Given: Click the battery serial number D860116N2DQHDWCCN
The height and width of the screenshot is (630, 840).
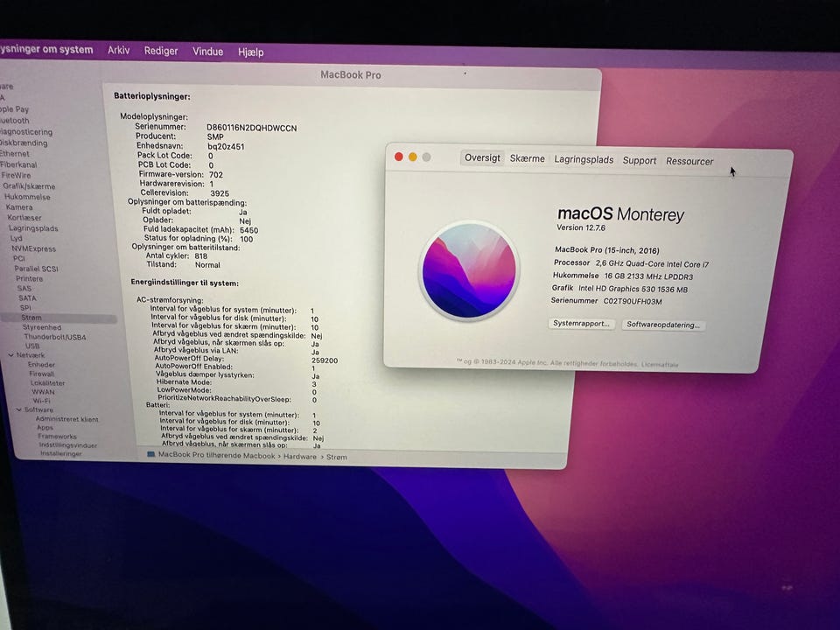Looking at the screenshot, I should [x=251, y=128].
